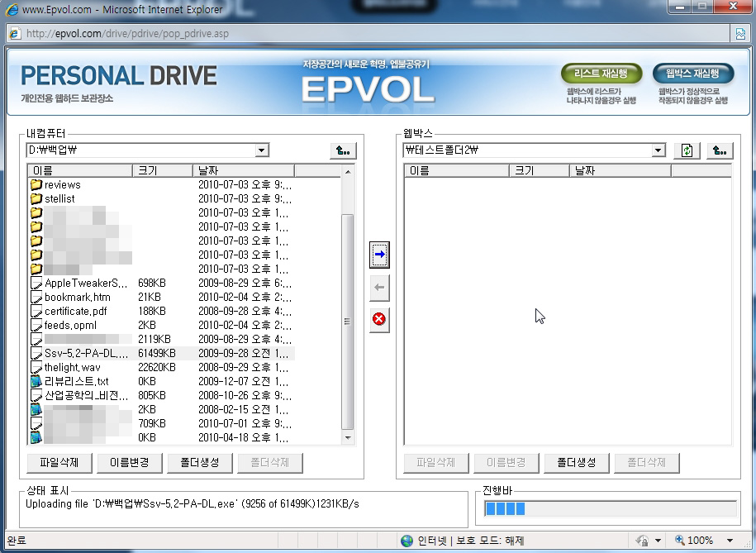Click the red cancel transfer button

coord(379,319)
